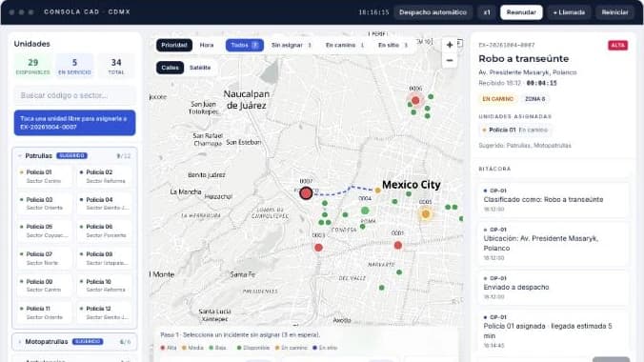
Task: Click the Robo a transeúnte incident title
Action: tap(524, 59)
